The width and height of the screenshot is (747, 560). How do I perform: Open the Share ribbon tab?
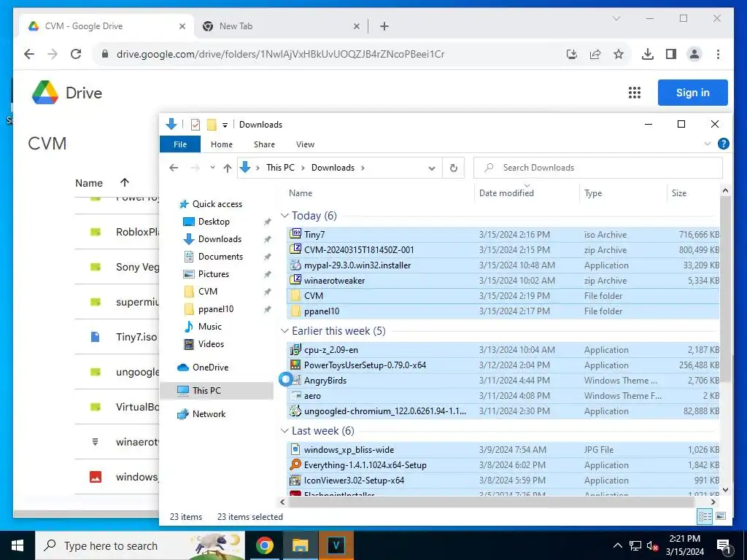point(264,144)
